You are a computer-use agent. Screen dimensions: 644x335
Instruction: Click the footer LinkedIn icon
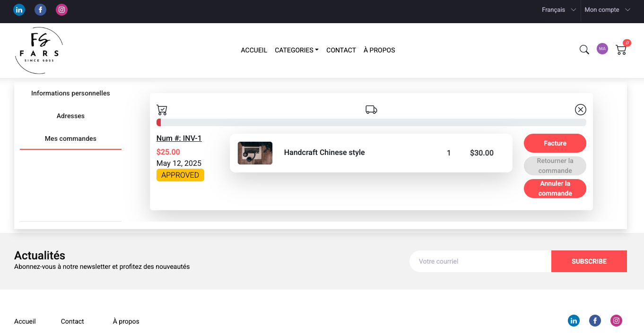pyautogui.click(x=574, y=321)
